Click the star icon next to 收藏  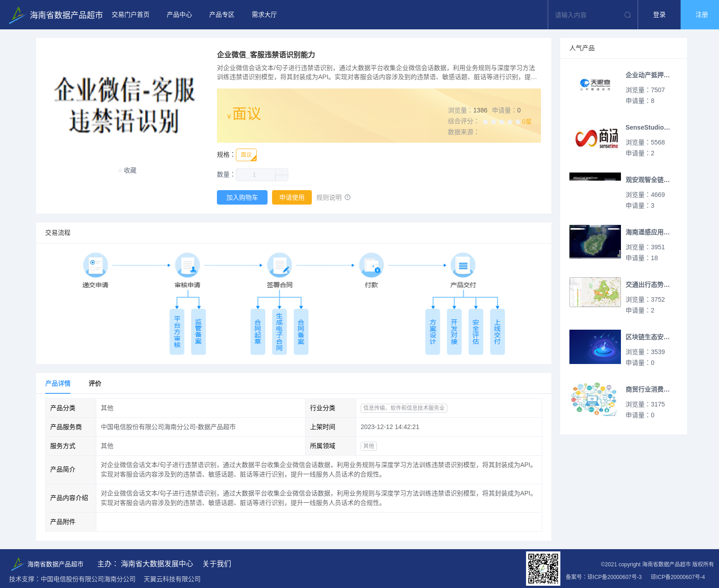120,170
